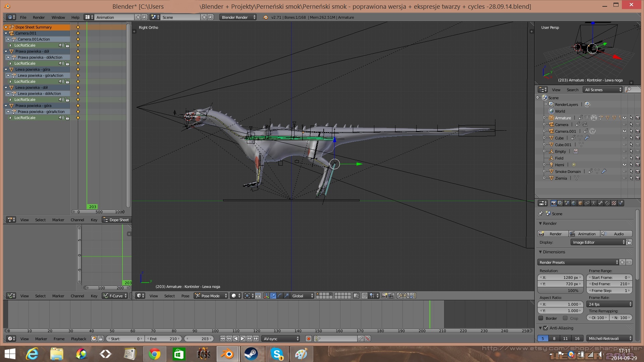
Task: Open the Render properties tab camera icon
Action: [554, 203]
